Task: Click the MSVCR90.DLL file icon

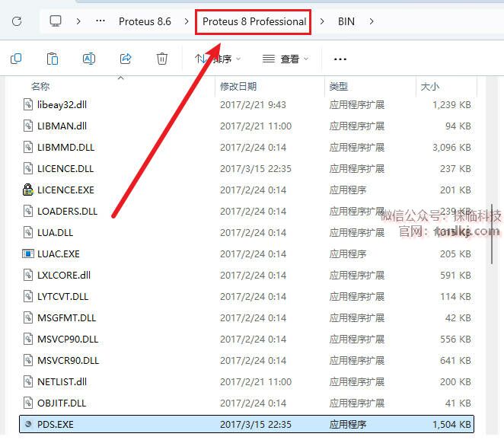Action: [28, 360]
